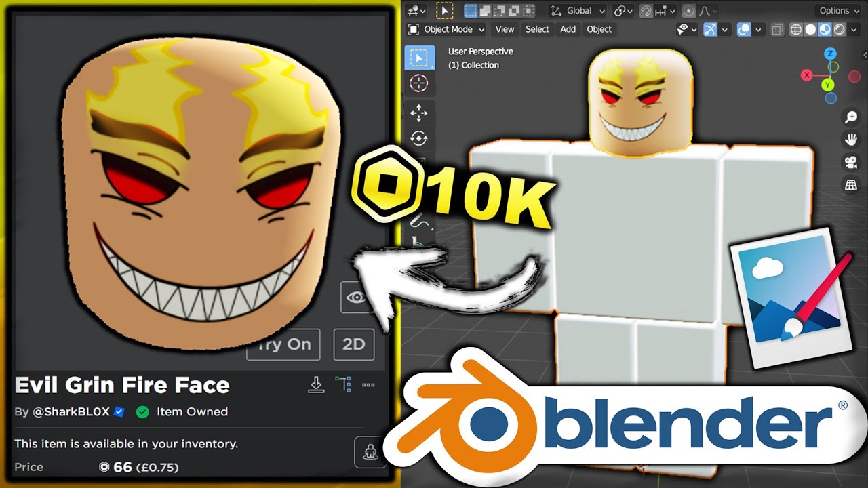
Task: Set selection mode to Subtract (third mode icon)
Action: (500, 11)
